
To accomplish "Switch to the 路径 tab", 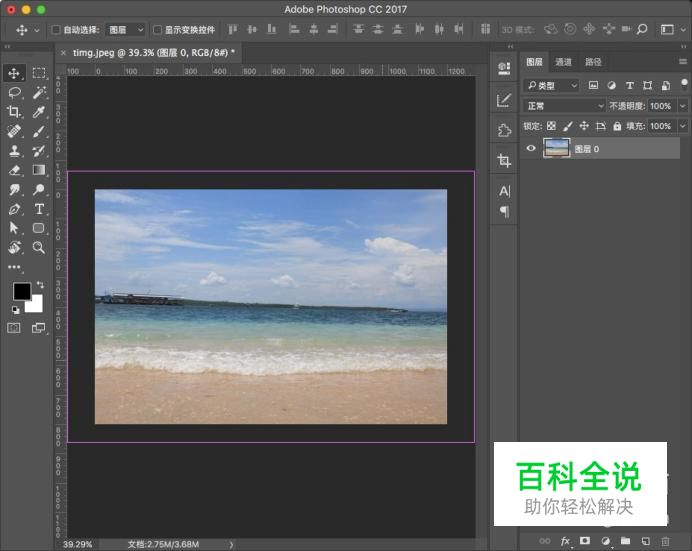I will coord(593,62).
